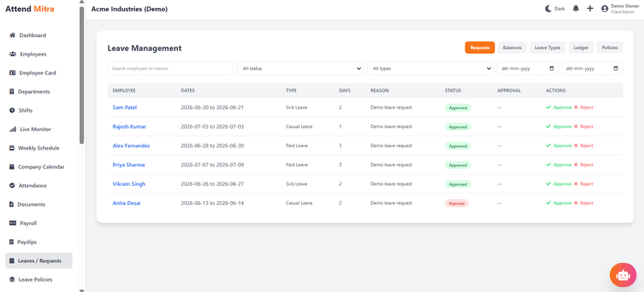Screen dimensions: 644x292
Task: Click the Leave Policies stack icon
Action: [x=12, y=280]
